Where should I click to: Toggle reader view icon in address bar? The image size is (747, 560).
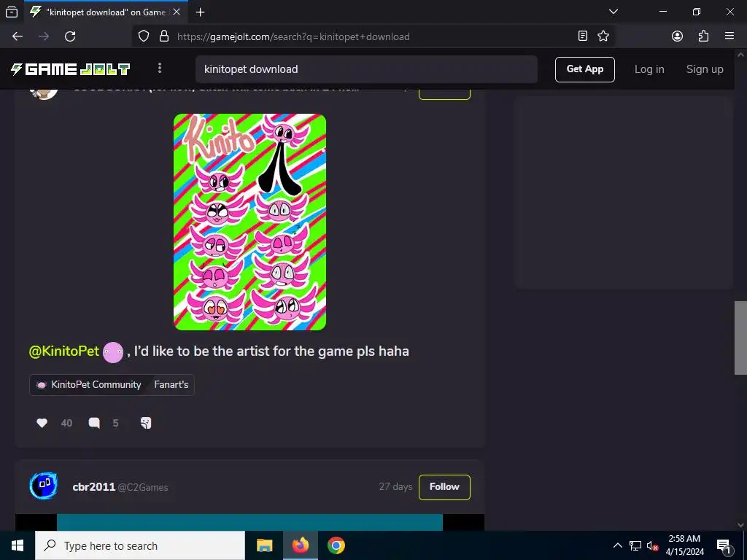[x=583, y=36]
